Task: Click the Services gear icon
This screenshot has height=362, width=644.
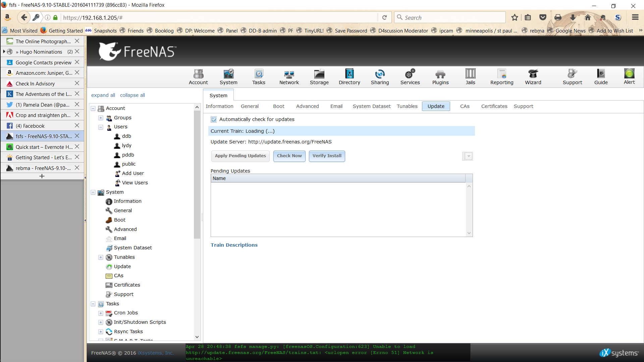Action: point(410,74)
